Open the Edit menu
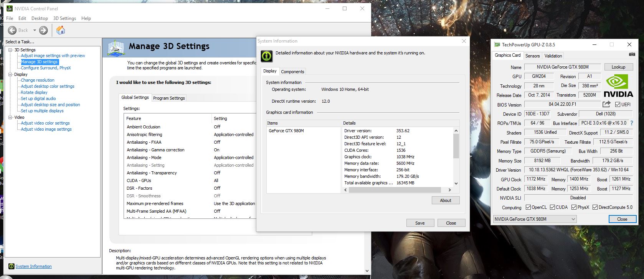 [x=22, y=18]
